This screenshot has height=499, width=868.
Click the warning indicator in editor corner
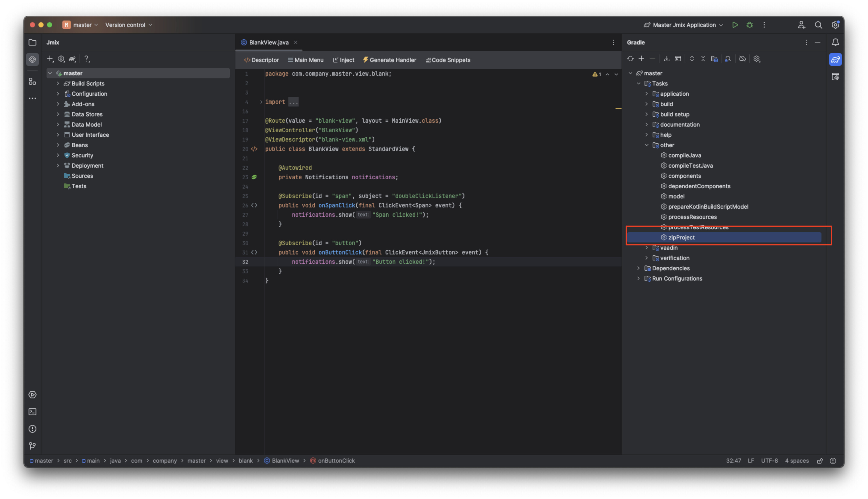click(x=597, y=74)
